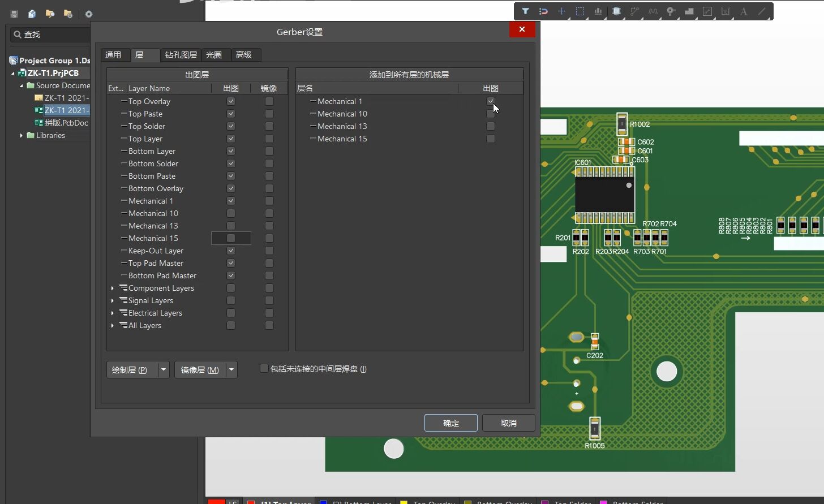Click the selection filter funnel icon
824x504 pixels.
[x=525, y=11]
